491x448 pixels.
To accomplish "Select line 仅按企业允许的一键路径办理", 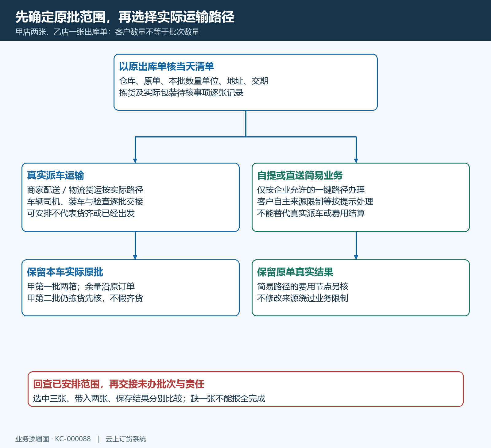I will 311,190.
